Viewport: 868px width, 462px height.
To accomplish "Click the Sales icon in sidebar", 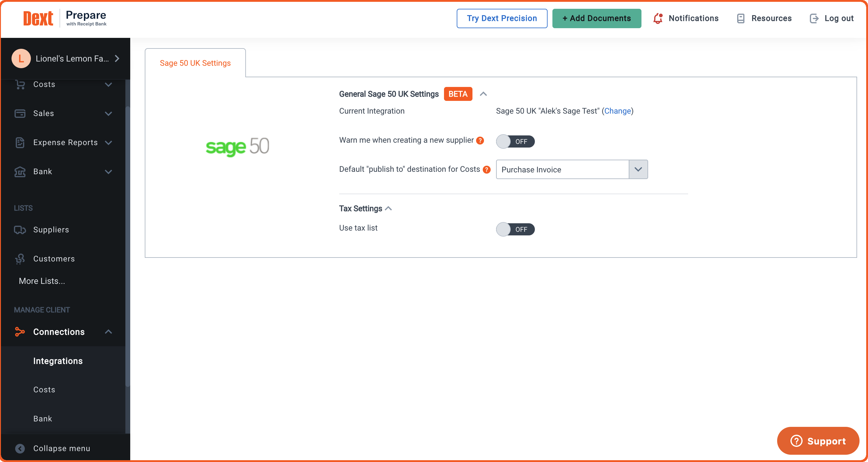I will [x=19, y=114].
